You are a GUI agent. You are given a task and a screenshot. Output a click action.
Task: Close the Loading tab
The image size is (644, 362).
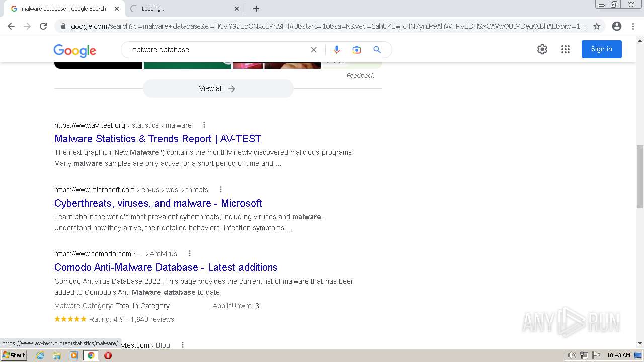pyautogui.click(x=237, y=9)
